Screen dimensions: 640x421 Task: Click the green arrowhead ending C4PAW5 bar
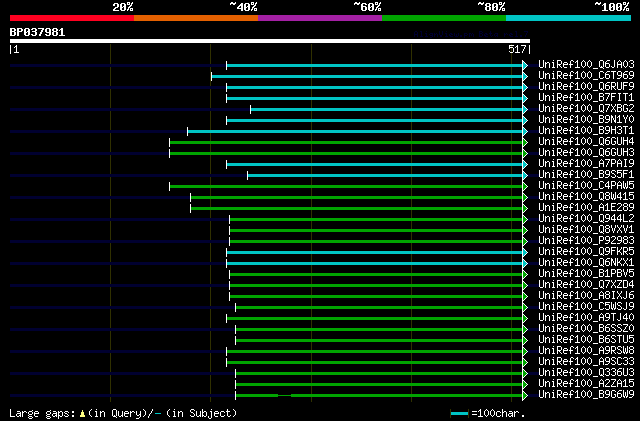(525, 187)
